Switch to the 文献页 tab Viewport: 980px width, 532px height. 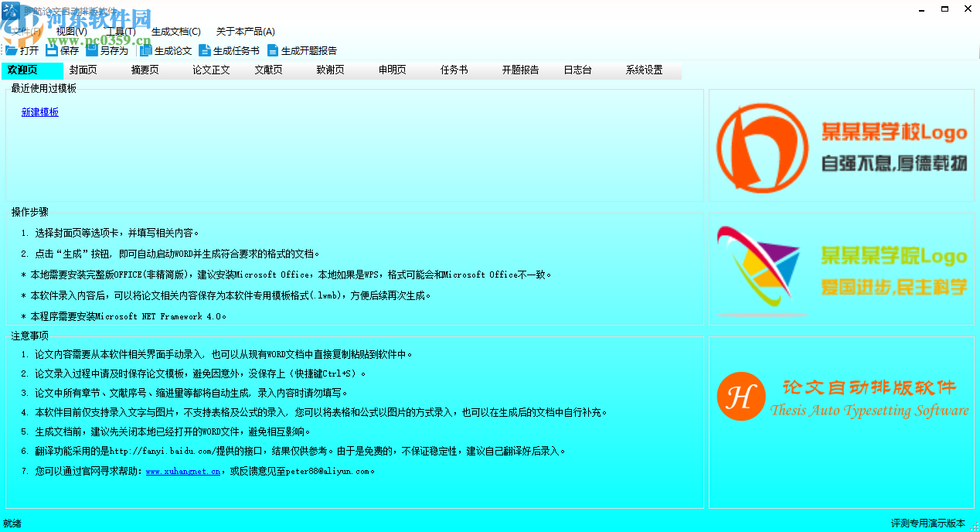[x=280, y=70]
